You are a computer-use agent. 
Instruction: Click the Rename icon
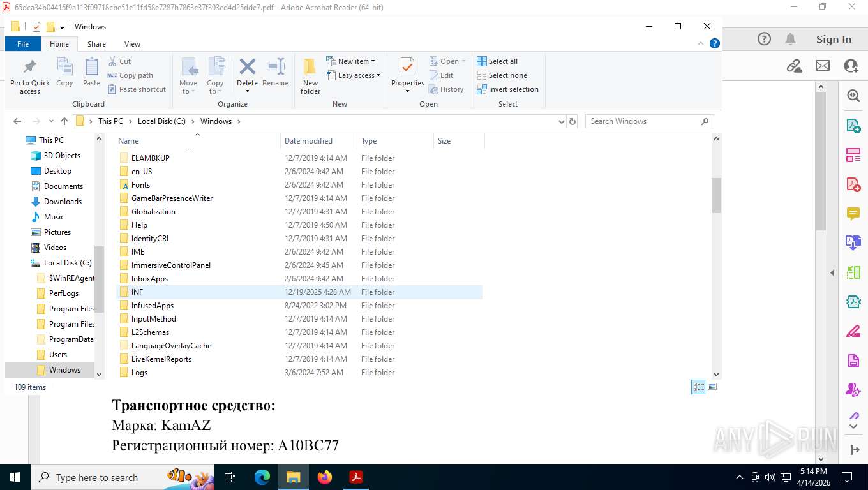[x=276, y=66]
